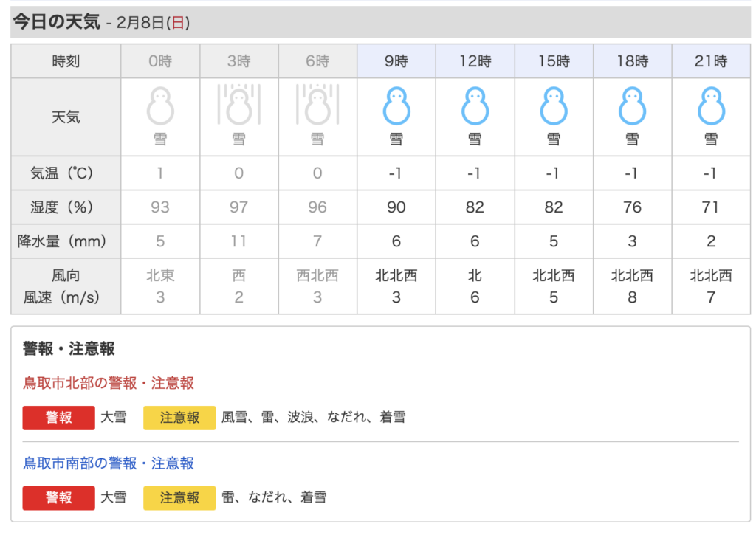Select the 21時 column header

(711, 61)
